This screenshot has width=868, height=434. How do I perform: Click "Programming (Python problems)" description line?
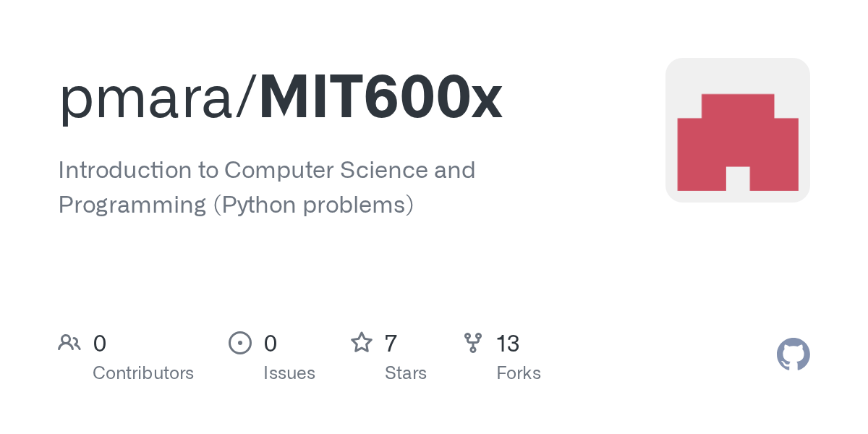click(x=236, y=205)
